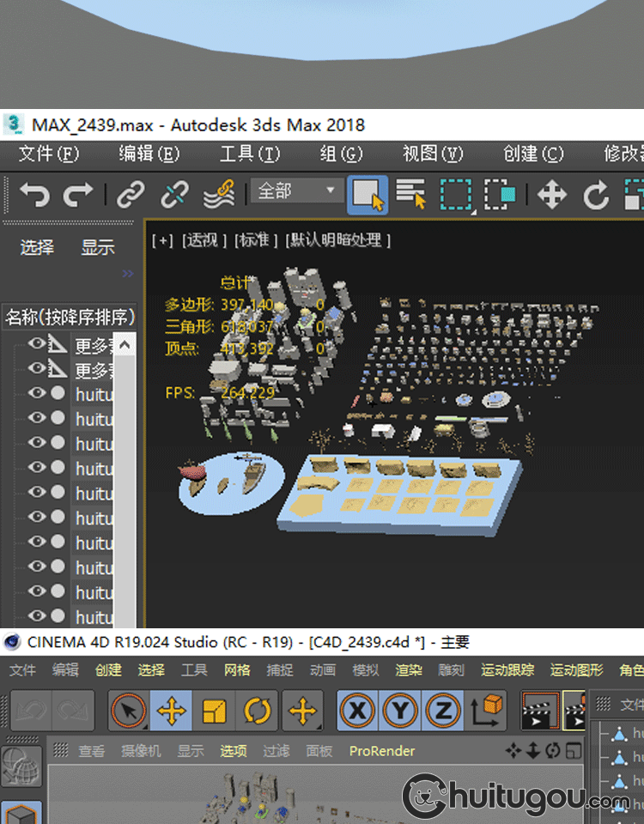
Task: Click the Undo arrow in 3ds Max toolbar
Action: [x=34, y=195]
